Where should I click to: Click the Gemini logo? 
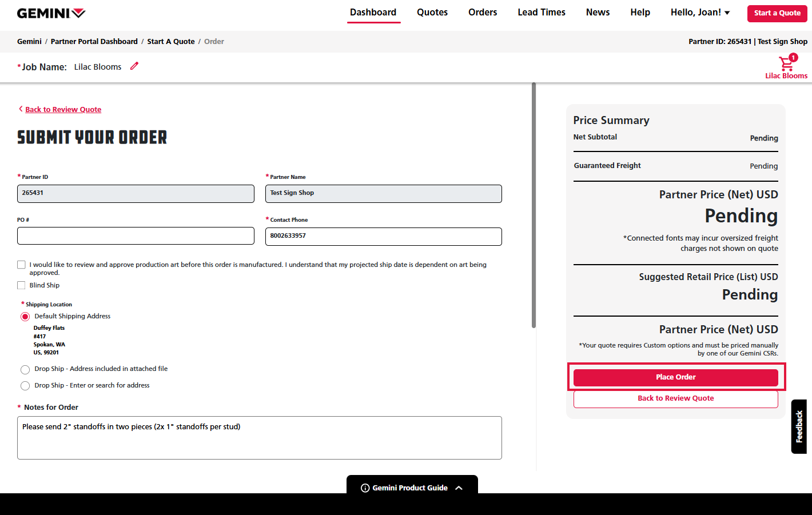(x=51, y=13)
